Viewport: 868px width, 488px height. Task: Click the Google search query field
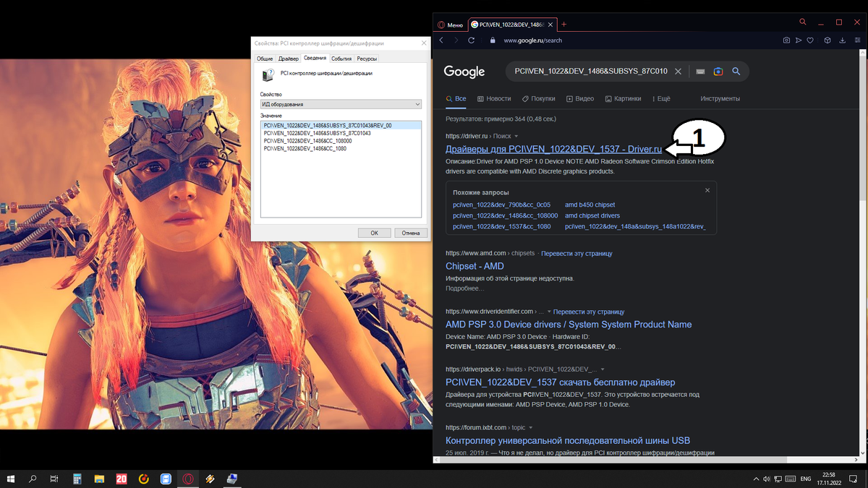point(591,72)
